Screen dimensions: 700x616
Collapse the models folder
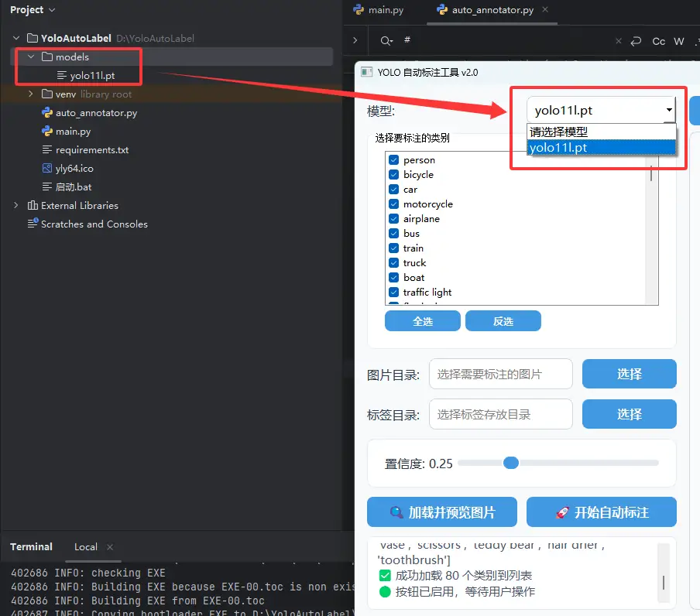[x=31, y=57]
